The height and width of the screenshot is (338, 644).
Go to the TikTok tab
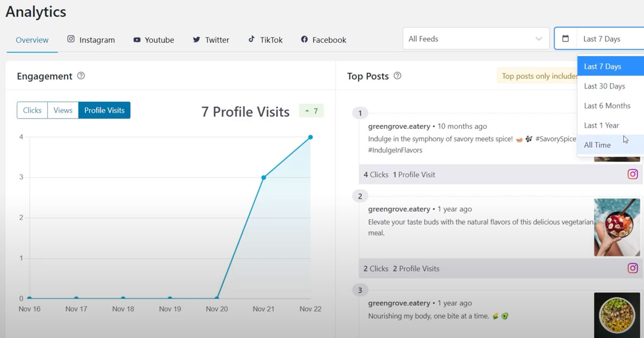point(265,40)
